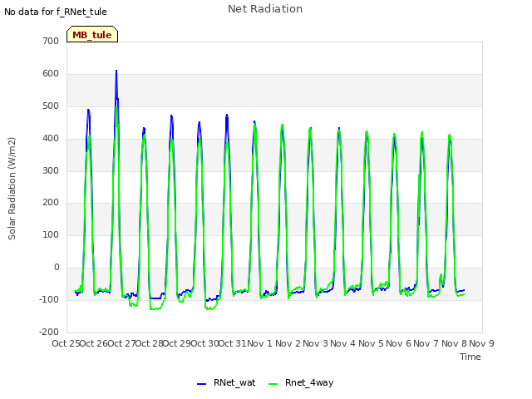Select the Rnet_4way legend entry
Viewport: 532px width, 399px height.
[x=301, y=382]
